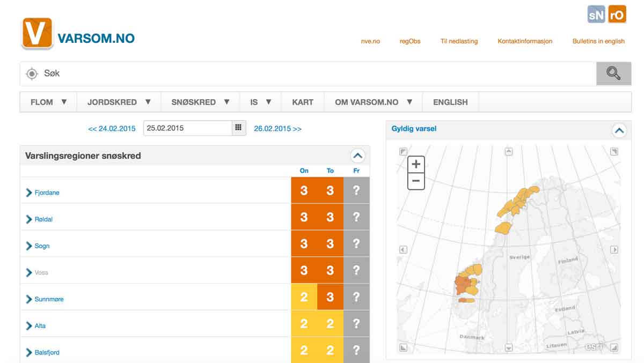644x363 pixels.
Task: Pan the map right with arrow
Action: (614, 249)
